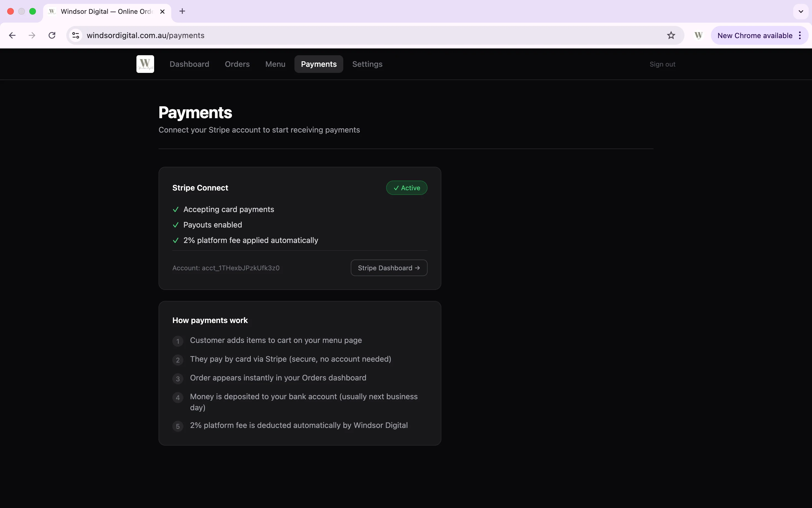Open site information icon in address bar
Image resolution: width=812 pixels, height=508 pixels.
coord(76,35)
